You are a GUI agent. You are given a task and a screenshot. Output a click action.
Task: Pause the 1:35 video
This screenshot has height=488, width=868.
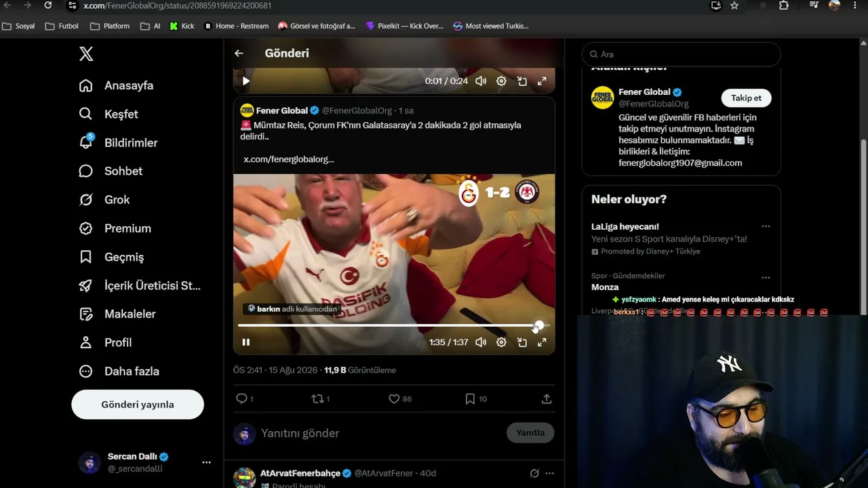pyautogui.click(x=246, y=342)
